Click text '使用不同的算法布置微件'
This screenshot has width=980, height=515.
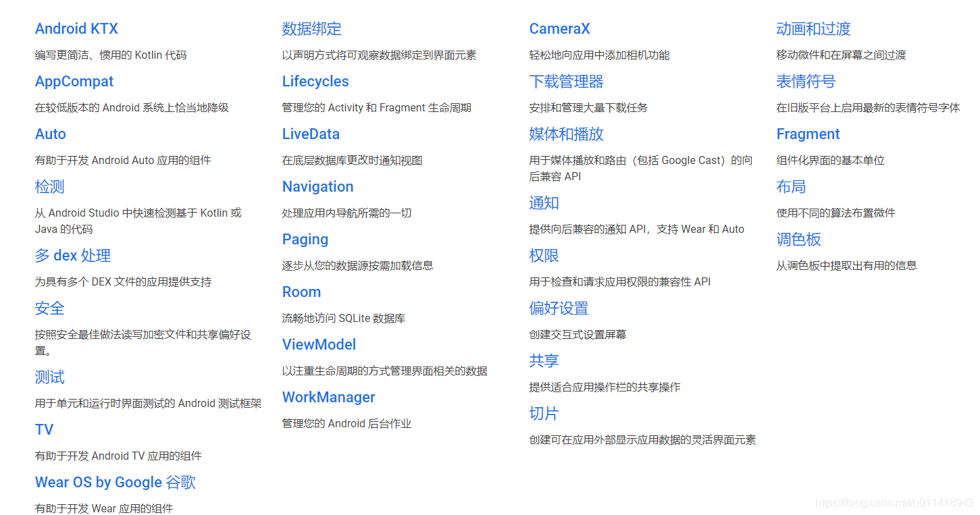pyautogui.click(x=836, y=213)
